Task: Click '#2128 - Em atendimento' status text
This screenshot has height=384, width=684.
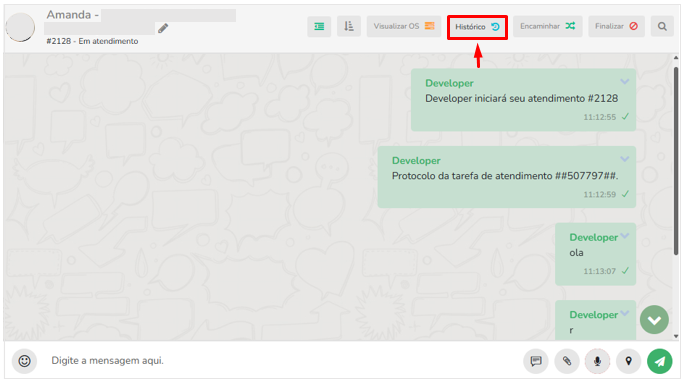Action: tap(92, 41)
